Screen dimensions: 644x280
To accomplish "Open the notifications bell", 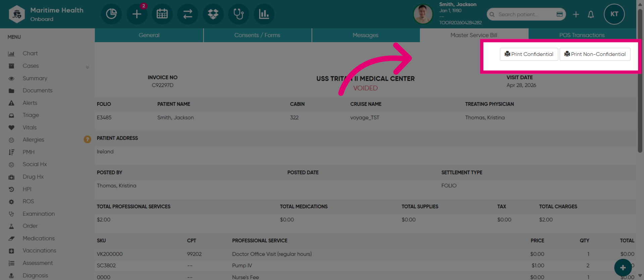I will pyautogui.click(x=591, y=14).
